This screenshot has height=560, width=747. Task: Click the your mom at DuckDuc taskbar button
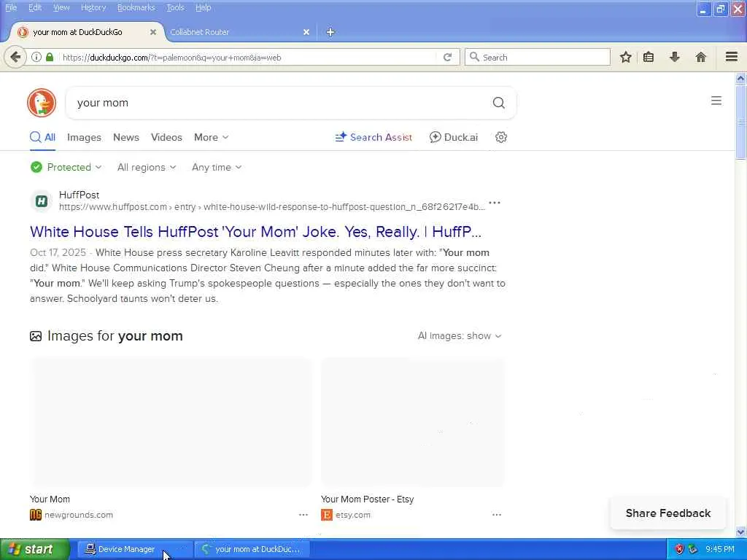pyautogui.click(x=252, y=550)
